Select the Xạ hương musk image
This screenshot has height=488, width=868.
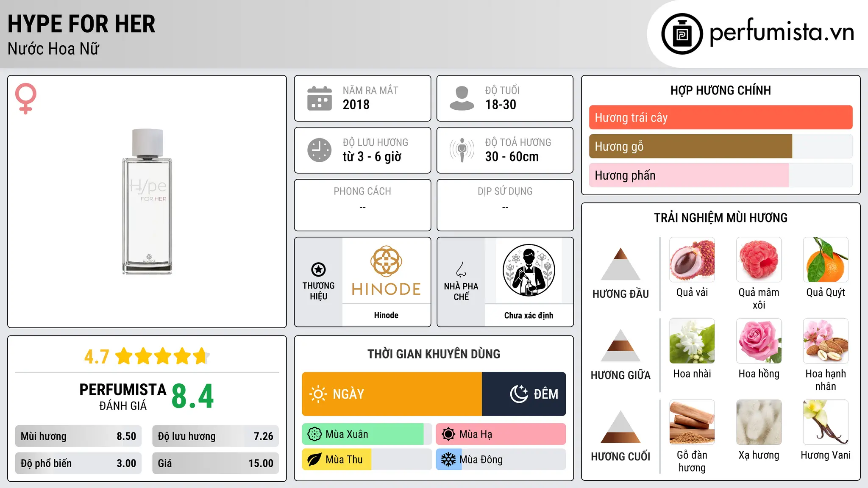(x=759, y=422)
